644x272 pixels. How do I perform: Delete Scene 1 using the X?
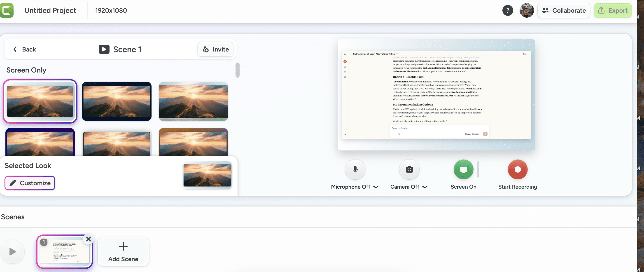[x=88, y=239]
